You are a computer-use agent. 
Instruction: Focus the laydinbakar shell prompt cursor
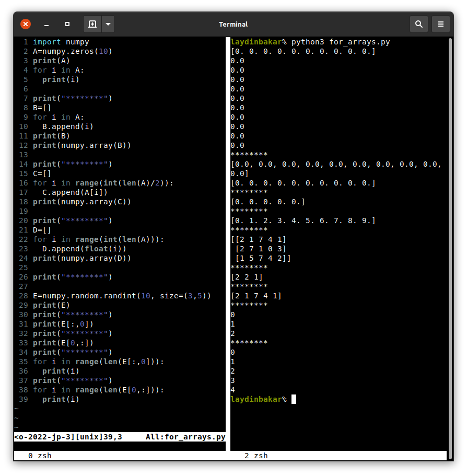point(294,399)
